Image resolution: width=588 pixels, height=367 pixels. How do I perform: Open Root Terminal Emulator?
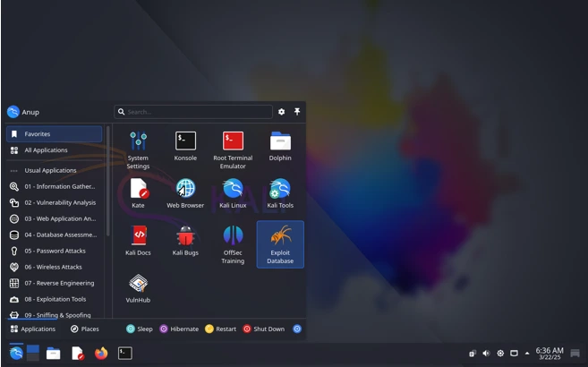(233, 150)
